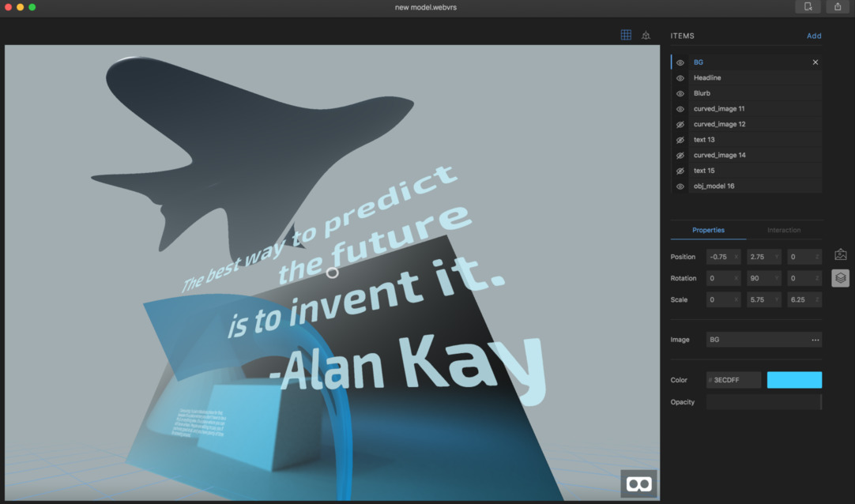Select the layers stack icon in the sidebar

pos(840,277)
